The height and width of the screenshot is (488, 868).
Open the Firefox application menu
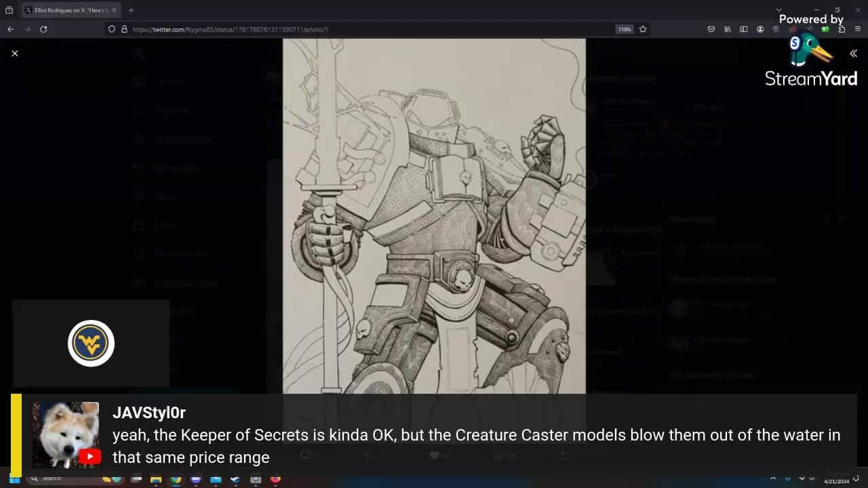pos(858,29)
